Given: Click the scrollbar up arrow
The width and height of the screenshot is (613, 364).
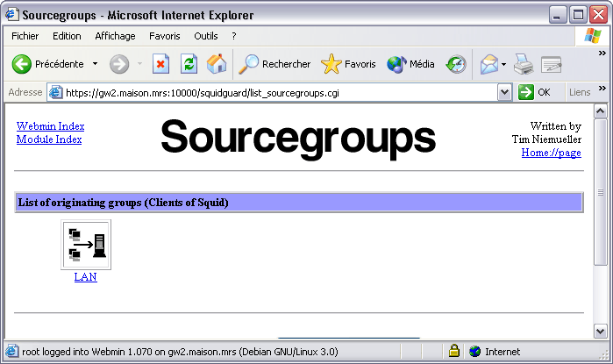Looking at the screenshot, I should click(601, 111).
